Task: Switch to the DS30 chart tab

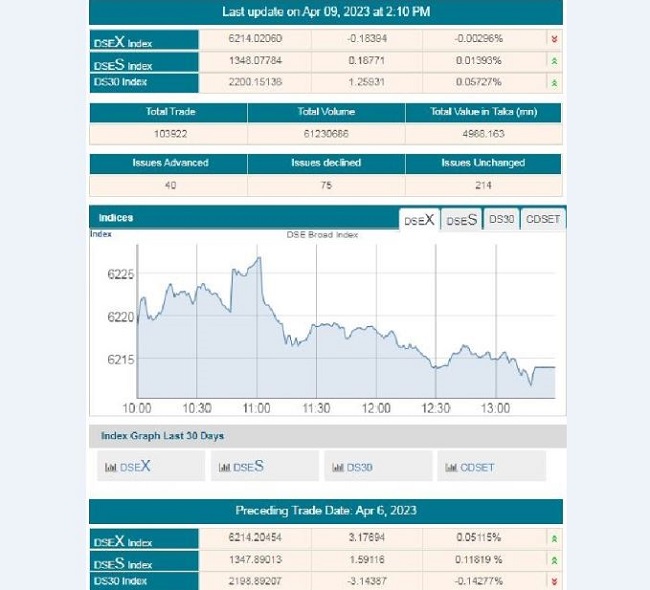Action: pos(501,219)
